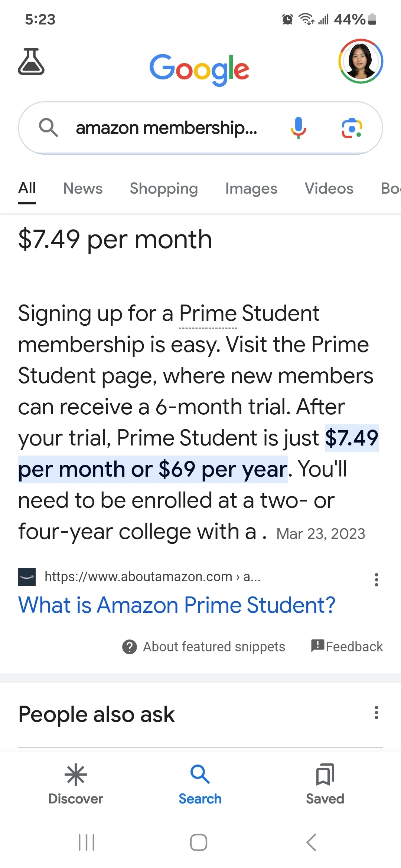Tap the amazon membership search field

click(167, 128)
